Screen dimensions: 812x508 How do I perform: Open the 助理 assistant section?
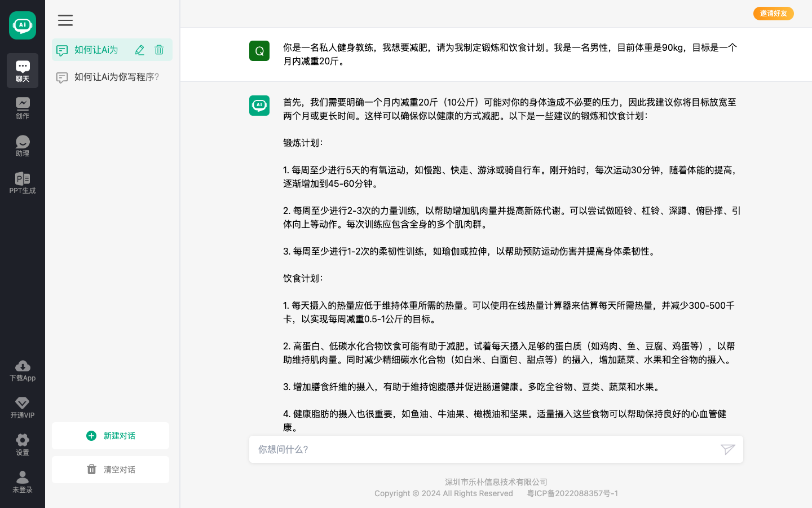tap(23, 145)
